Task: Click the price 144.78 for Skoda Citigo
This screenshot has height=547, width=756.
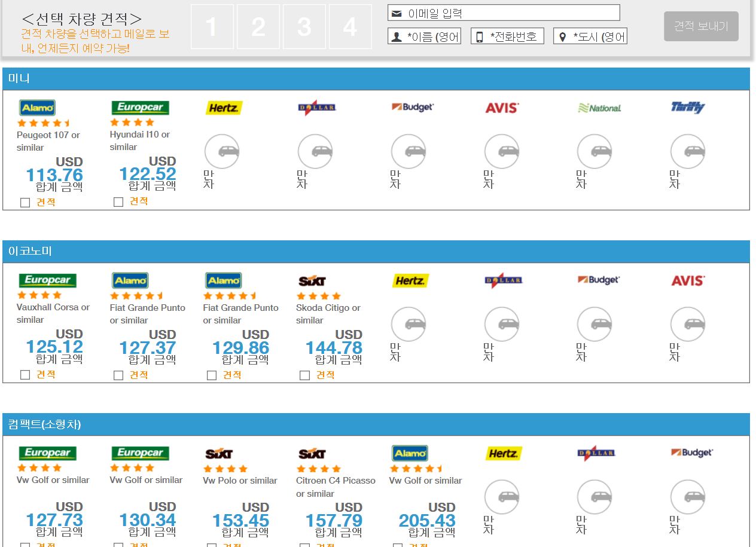Action: (334, 348)
